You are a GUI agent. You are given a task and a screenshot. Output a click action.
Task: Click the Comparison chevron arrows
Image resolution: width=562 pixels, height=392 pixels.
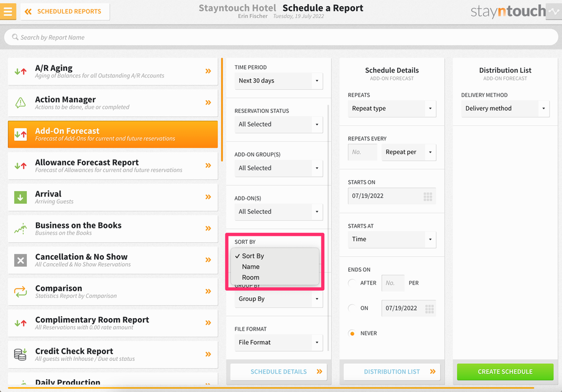coord(208,291)
